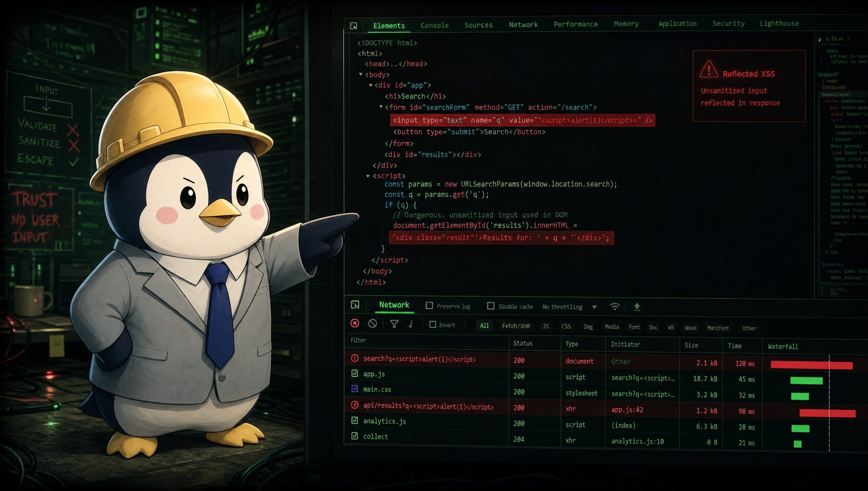Toggle the JS request filter
This screenshot has width=868, height=491.
click(546, 327)
